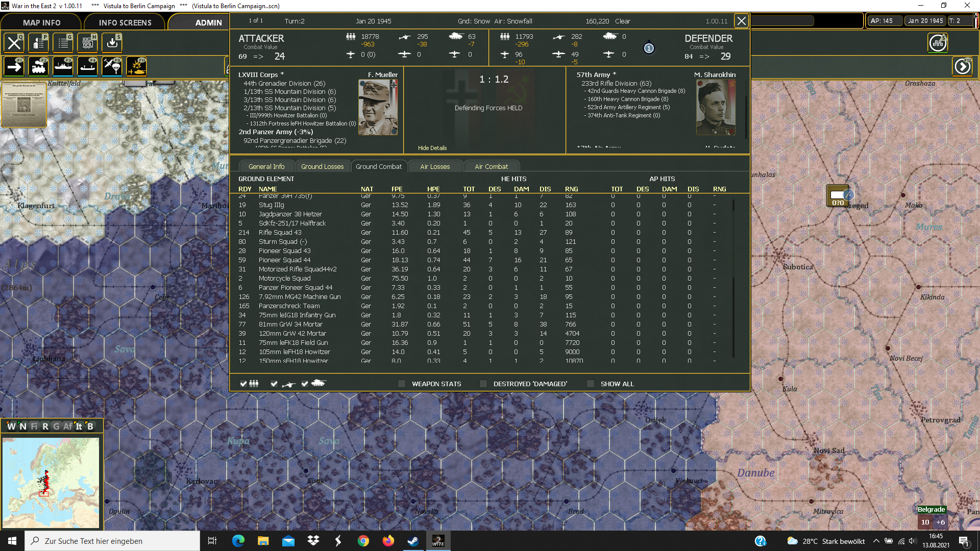
Task: Open Chrome from the taskbar
Action: (363, 541)
